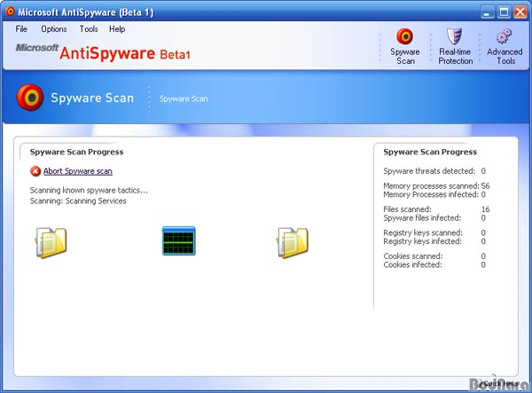Screen dimensions: 532x393
Task: Click 'Registry keys infected' statistic
Action: pyautogui.click(x=434, y=241)
